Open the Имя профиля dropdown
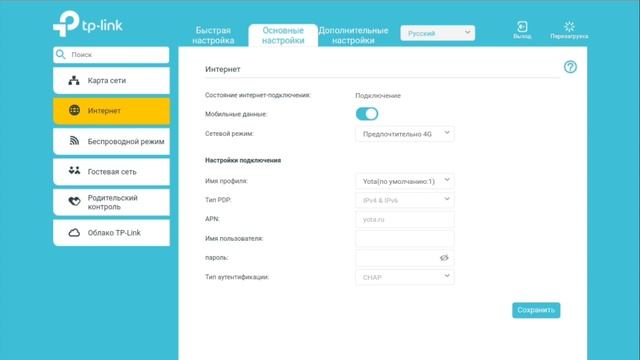This screenshot has width=640, height=360. pyautogui.click(x=404, y=181)
